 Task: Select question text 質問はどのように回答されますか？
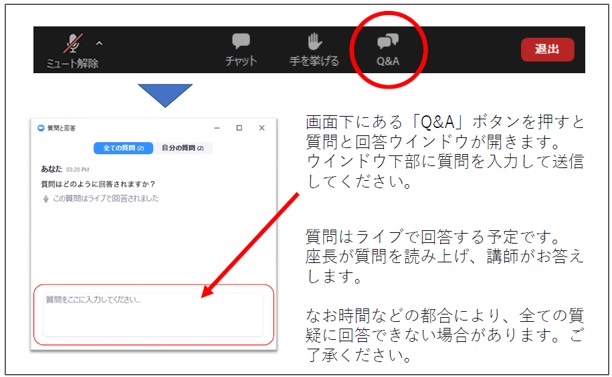[x=98, y=184]
